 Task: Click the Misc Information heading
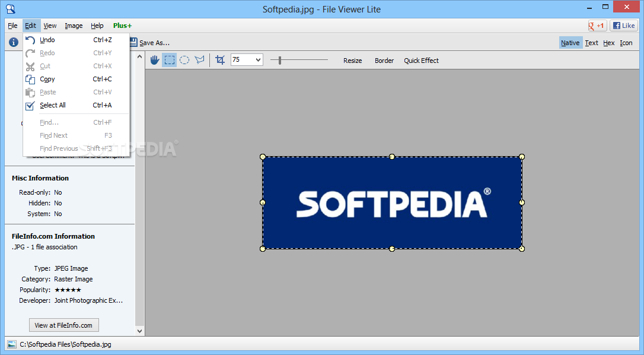(40, 178)
